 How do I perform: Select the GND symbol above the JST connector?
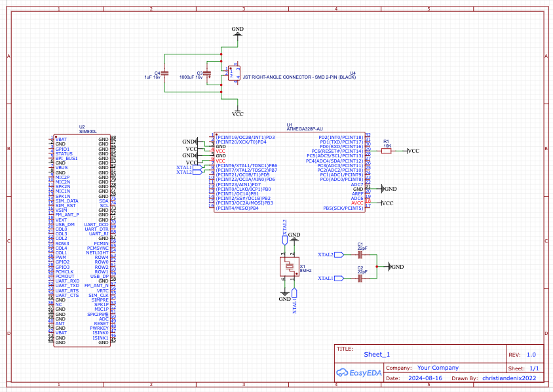click(x=238, y=31)
